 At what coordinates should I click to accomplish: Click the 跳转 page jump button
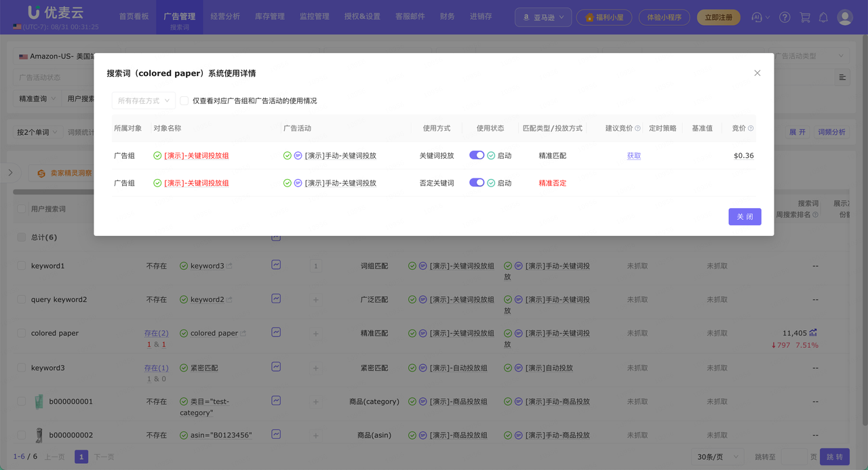coord(835,457)
